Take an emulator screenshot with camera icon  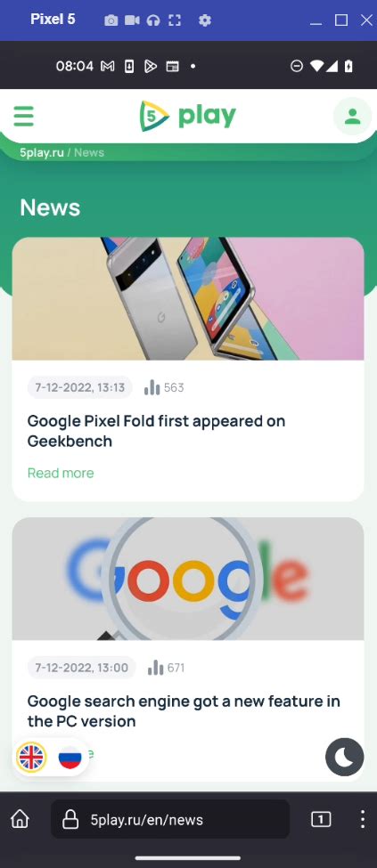(x=111, y=20)
